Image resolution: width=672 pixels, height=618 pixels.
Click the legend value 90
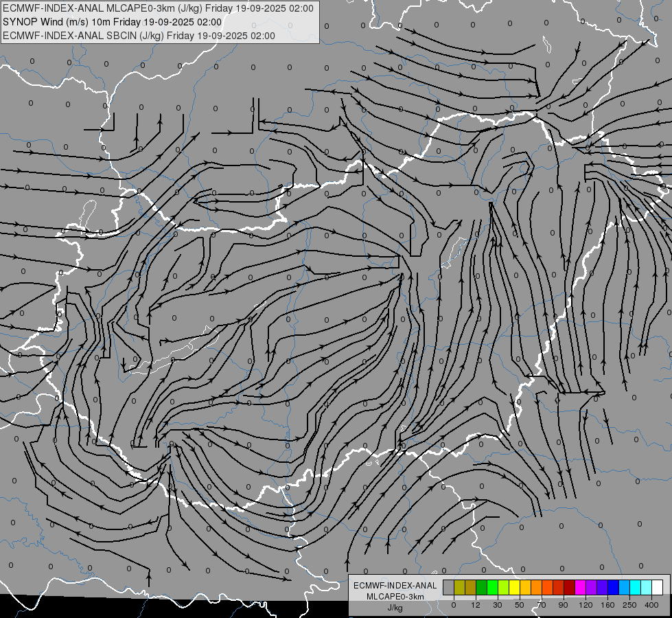(x=563, y=605)
